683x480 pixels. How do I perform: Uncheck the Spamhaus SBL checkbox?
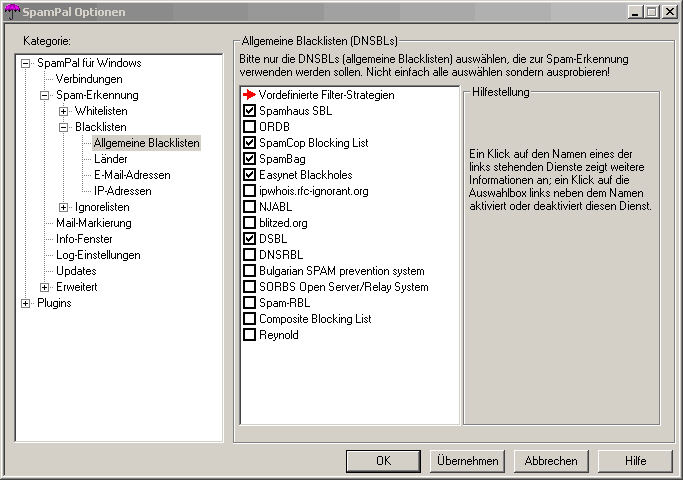pyautogui.click(x=249, y=111)
